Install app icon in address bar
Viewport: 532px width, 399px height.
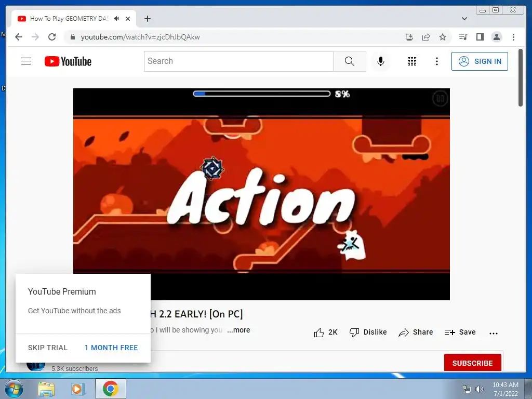pos(409,37)
